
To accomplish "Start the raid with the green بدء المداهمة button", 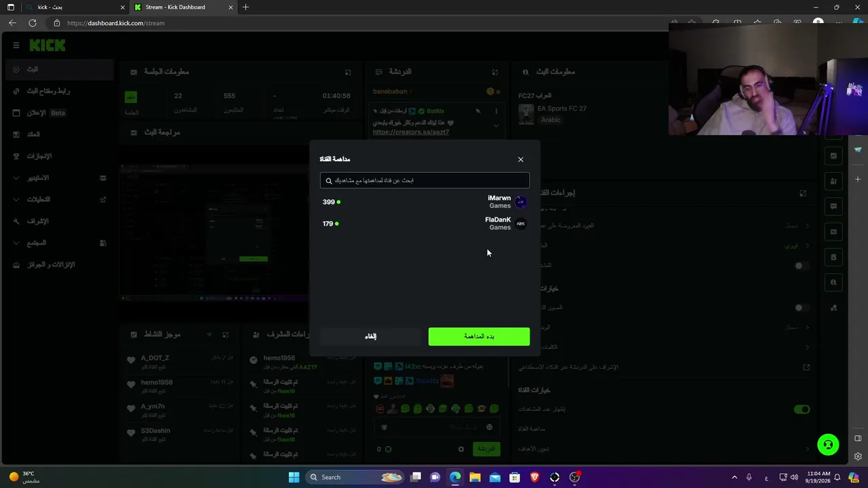I will (479, 337).
